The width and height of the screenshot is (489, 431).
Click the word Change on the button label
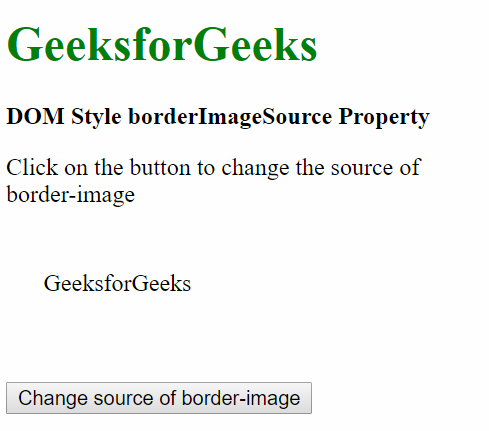pyautogui.click(x=53, y=398)
